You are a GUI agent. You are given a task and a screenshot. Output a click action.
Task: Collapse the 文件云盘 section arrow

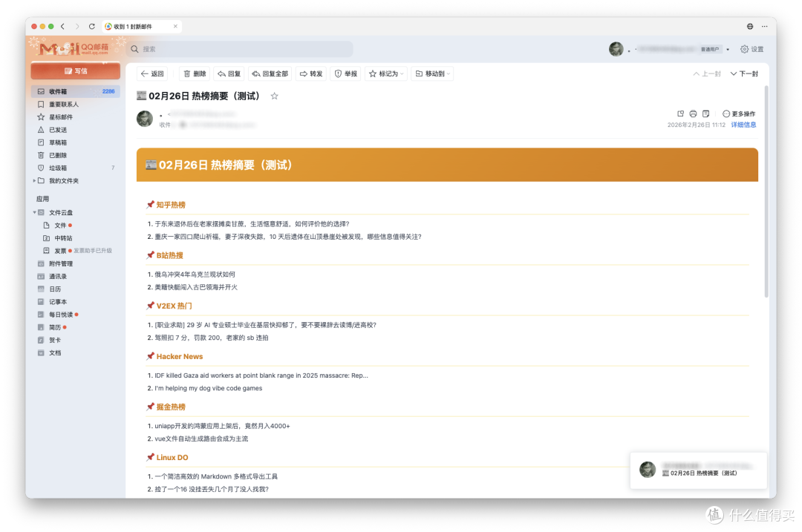pyautogui.click(x=34, y=213)
